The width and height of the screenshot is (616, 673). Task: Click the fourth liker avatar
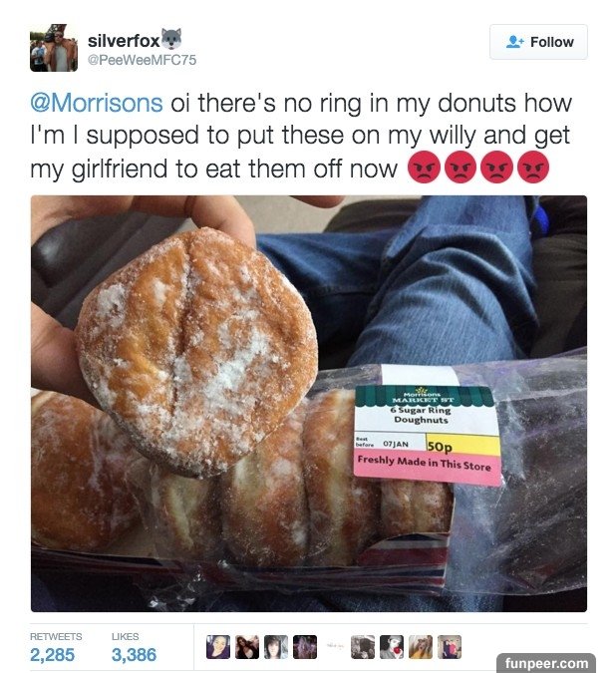point(305,647)
